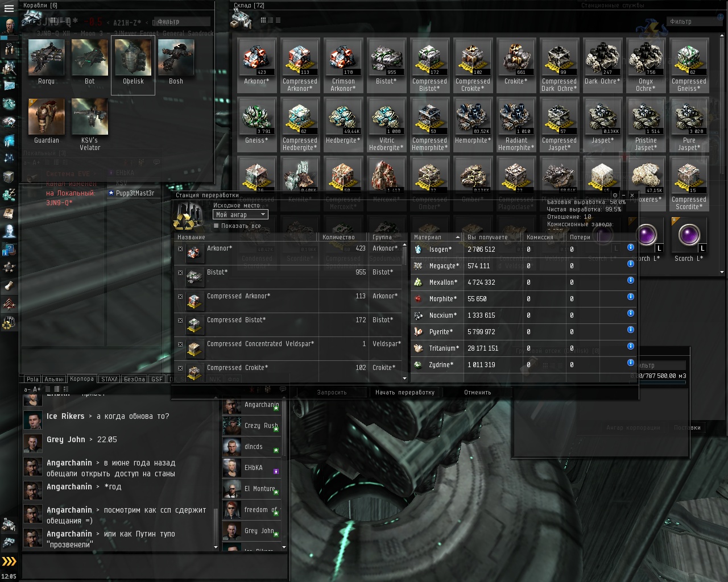
Task: Select the KSV's Velator ship
Action: 90,124
